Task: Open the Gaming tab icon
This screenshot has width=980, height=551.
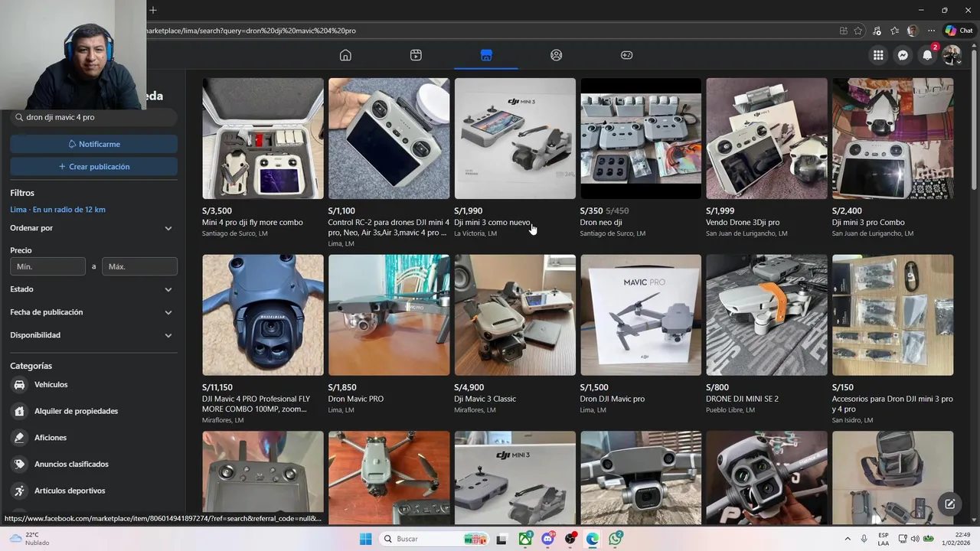Action: (x=626, y=55)
